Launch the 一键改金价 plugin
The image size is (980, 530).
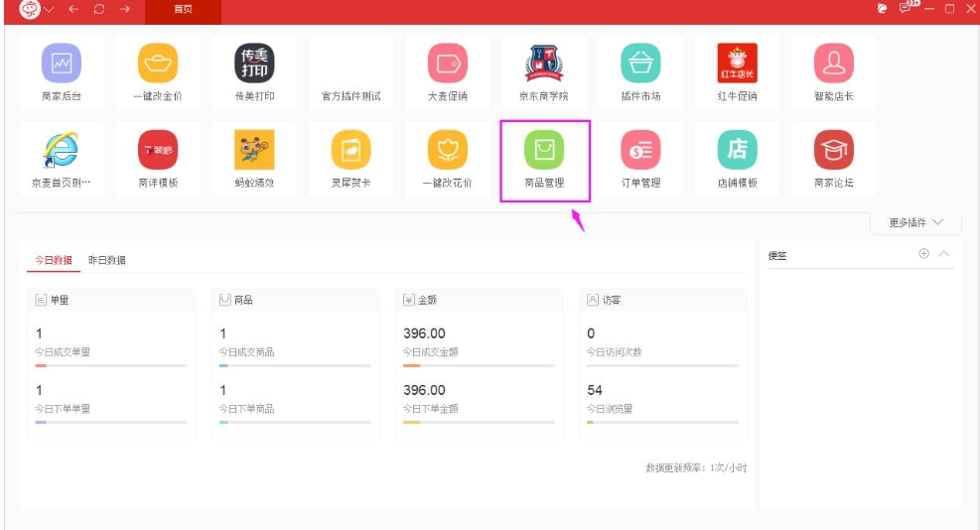158,64
